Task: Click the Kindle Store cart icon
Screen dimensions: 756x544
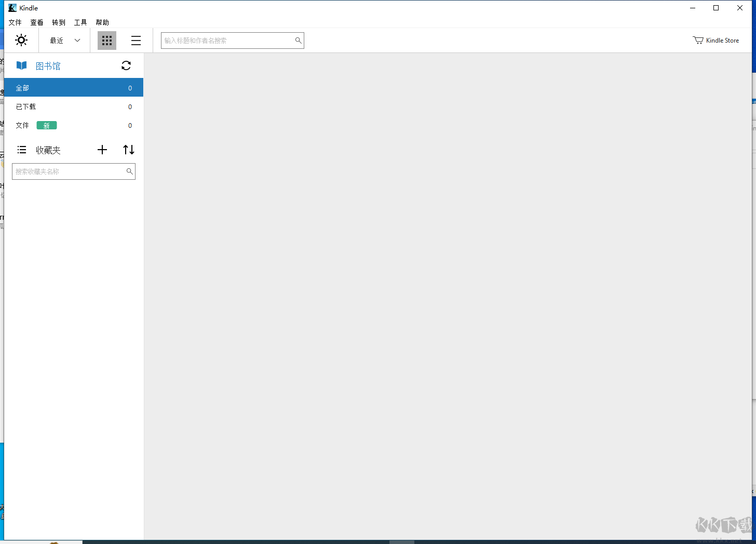Action: [x=698, y=41]
